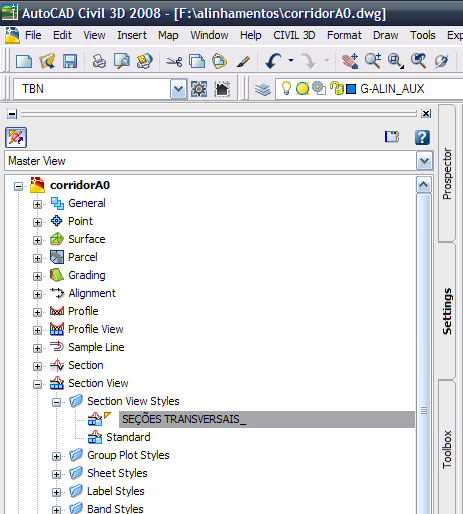Click the Plot printer icon

(99, 61)
